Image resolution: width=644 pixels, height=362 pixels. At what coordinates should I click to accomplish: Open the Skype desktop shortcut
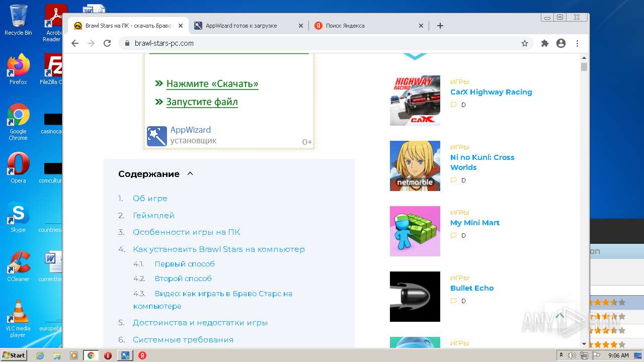point(18,217)
